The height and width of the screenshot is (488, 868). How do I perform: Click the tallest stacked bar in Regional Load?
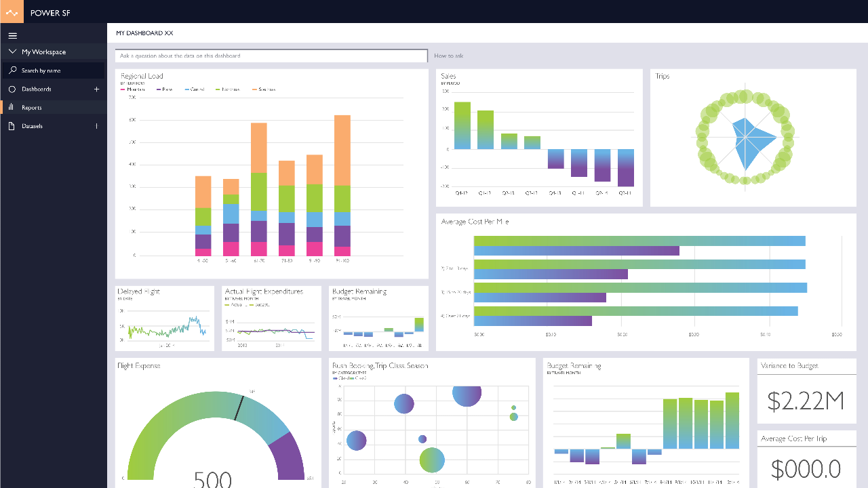click(342, 186)
